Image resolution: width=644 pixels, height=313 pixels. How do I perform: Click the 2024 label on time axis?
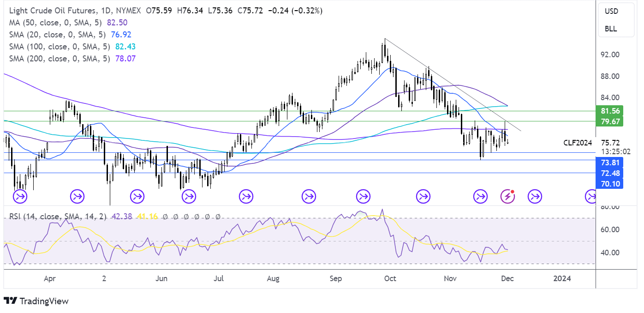(562, 278)
